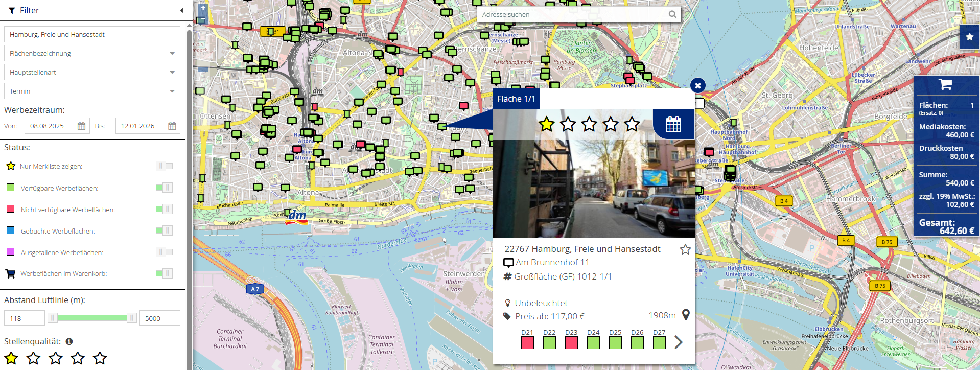Screen dimensions: 980x370
Task: Disable Verfügbare Werbeflächen toggle
Action: (x=164, y=188)
